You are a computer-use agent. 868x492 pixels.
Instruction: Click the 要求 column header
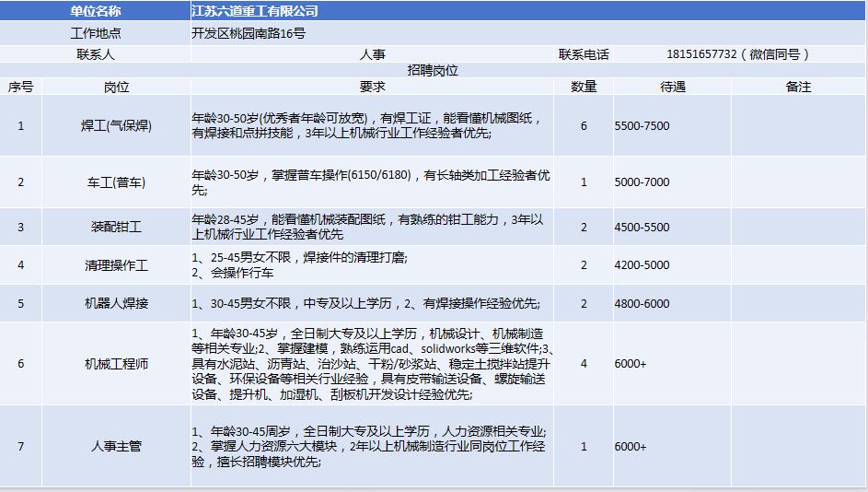tap(372, 87)
